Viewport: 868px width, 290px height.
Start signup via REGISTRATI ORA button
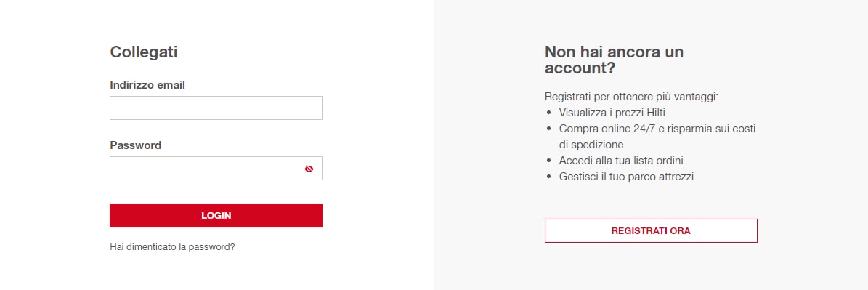(x=651, y=231)
